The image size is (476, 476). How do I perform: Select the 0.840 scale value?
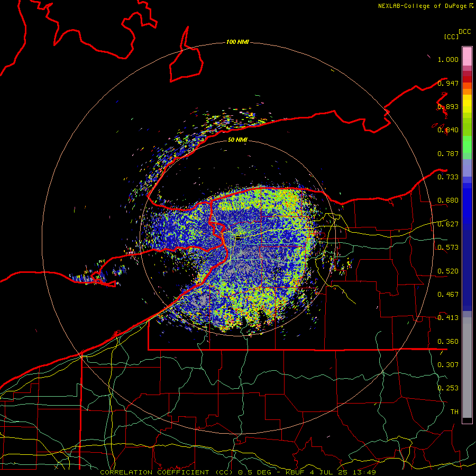448,130
